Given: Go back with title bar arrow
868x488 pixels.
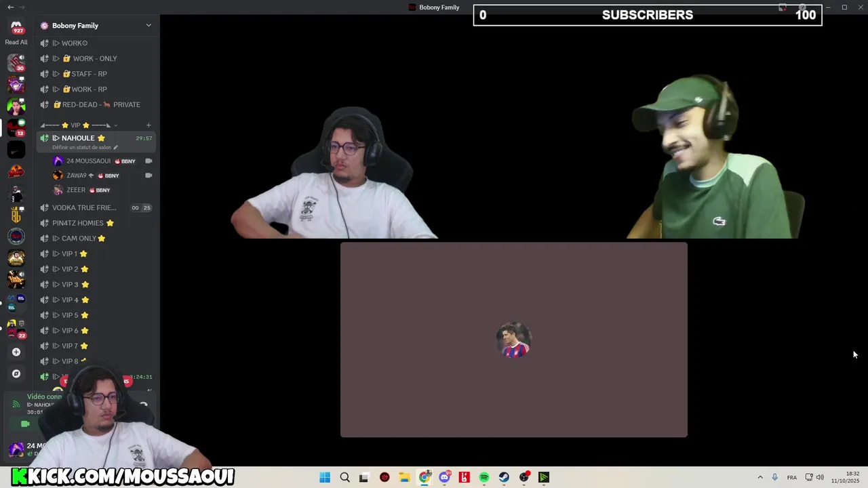Looking at the screenshot, I should point(10,7).
